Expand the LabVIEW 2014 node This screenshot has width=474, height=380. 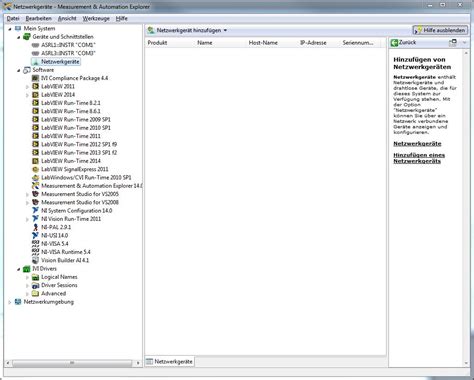coord(27,95)
